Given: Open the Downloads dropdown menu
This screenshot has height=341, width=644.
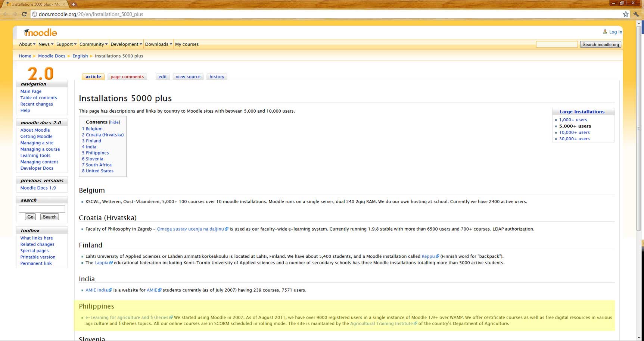Looking at the screenshot, I should 159,44.
